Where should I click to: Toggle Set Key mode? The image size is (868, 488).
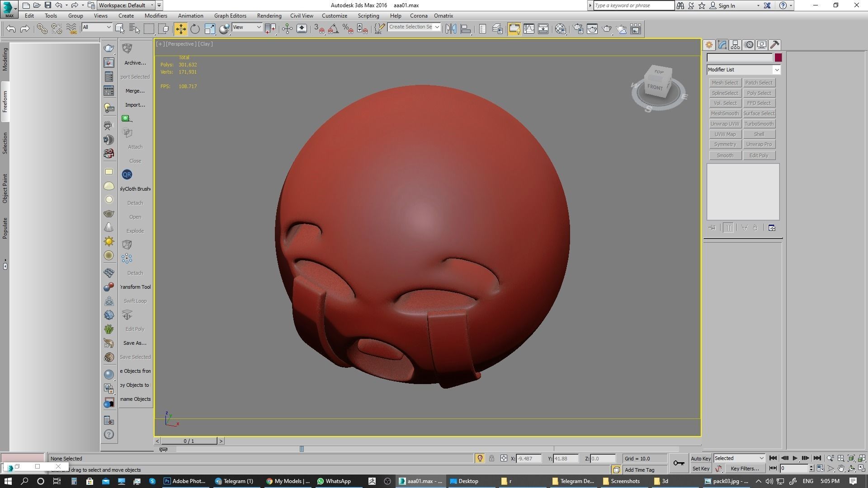pos(701,469)
